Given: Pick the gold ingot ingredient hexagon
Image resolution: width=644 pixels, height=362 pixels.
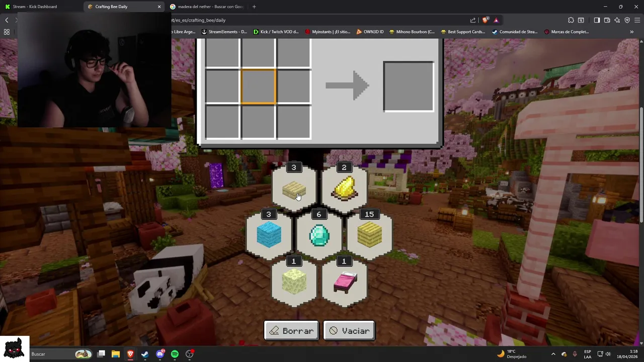Looking at the screenshot, I should [344, 189].
